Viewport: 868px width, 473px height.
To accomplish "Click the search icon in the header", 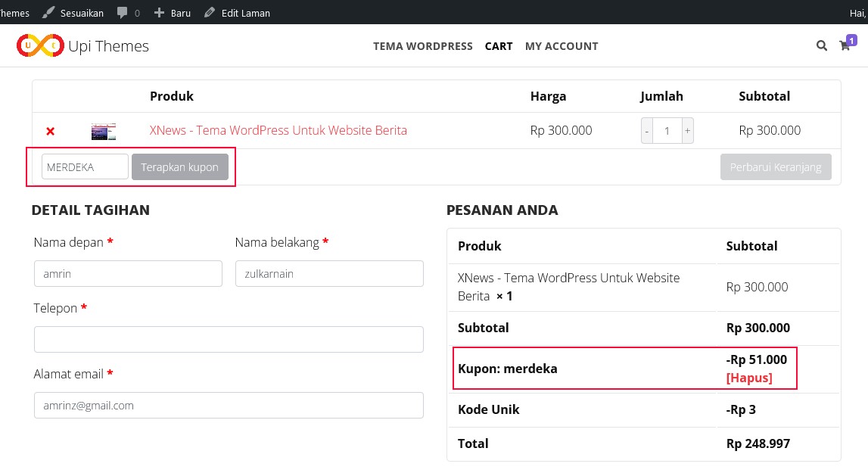I will (822, 45).
